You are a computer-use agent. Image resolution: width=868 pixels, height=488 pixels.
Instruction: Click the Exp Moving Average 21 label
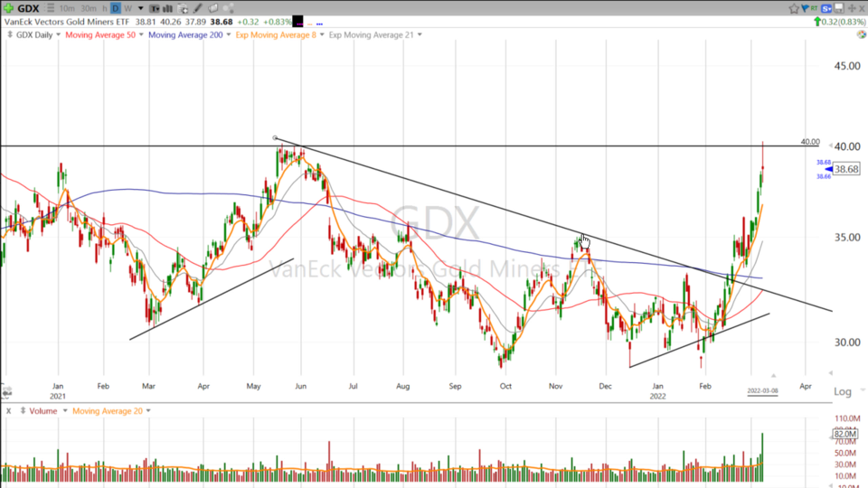pos(371,34)
